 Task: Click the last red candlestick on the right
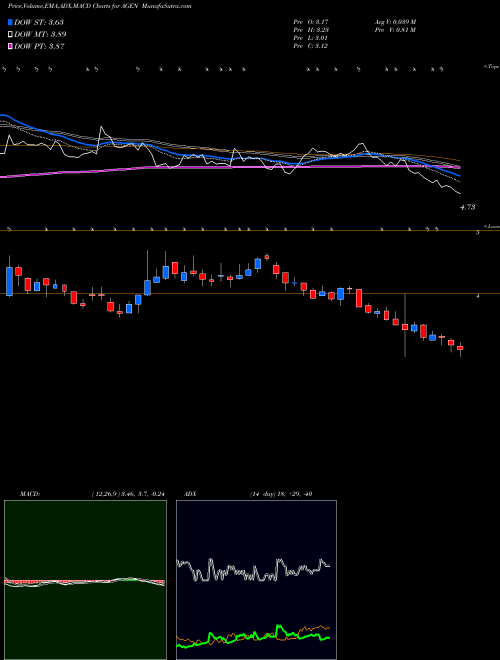460,348
